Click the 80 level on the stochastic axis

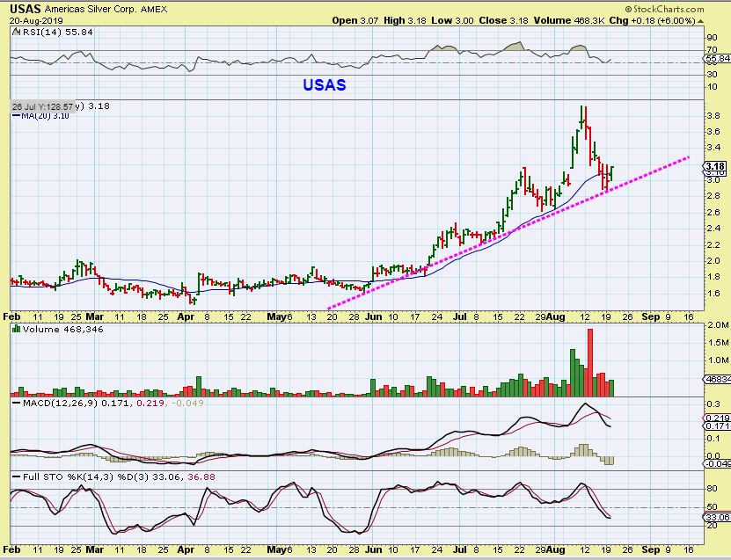pos(712,489)
